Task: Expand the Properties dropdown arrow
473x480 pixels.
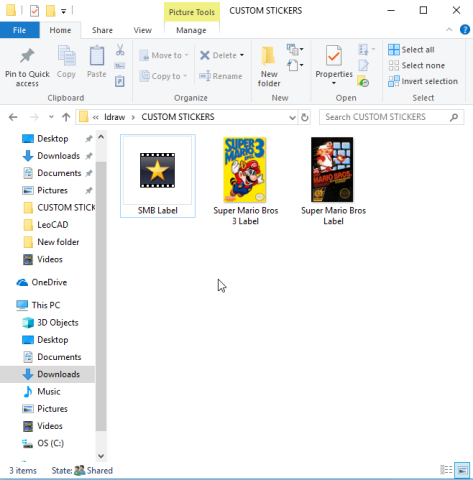Action: click(x=334, y=83)
